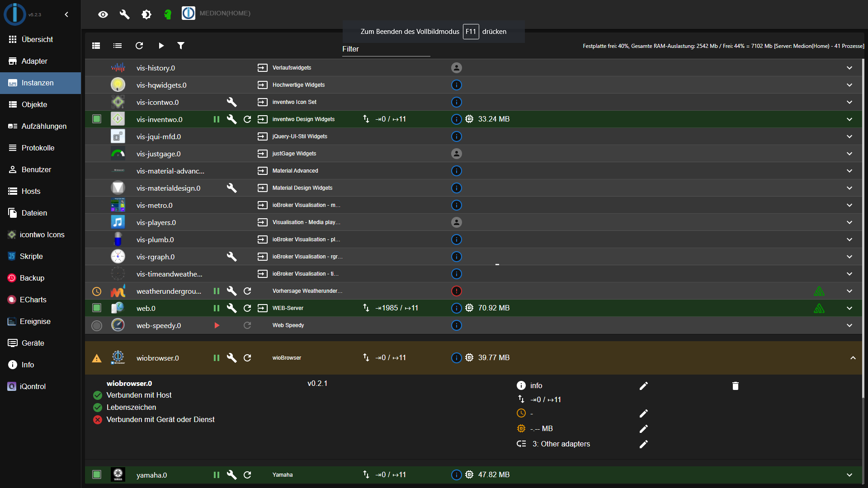Go to ECharts in the sidebar
The width and height of the screenshot is (868, 488).
(40, 300)
